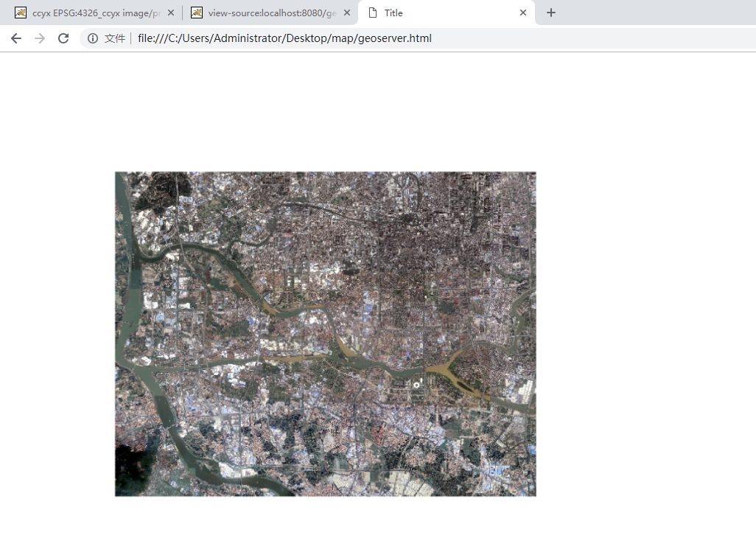Click the center of the satellite map image

(x=325, y=333)
